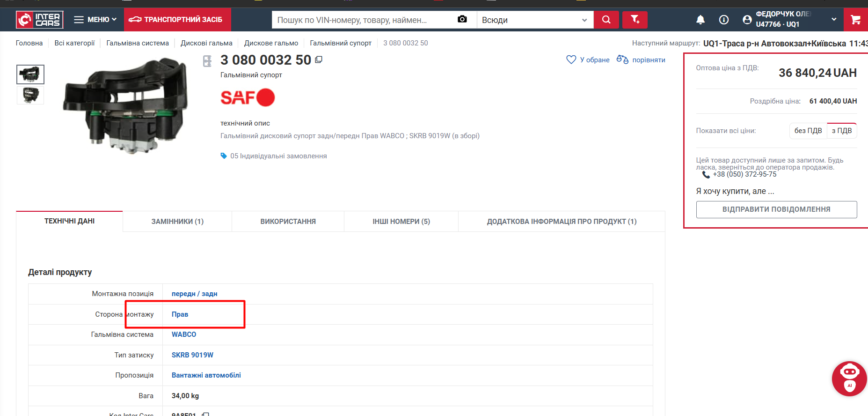The image size is (868, 416).
Task: Expand the user account dropdown
Action: (x=833, y=19)
